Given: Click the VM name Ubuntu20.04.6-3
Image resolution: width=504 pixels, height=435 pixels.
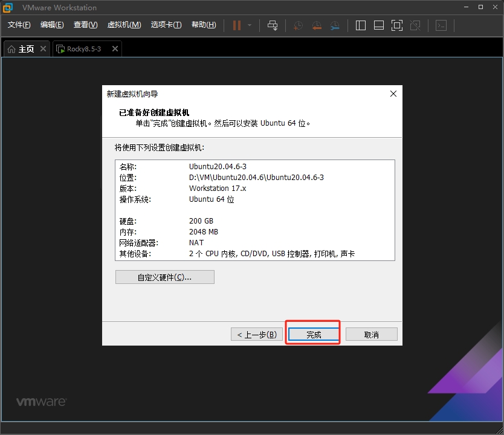Looking at the screenshot, I should pyautogui.click(x=218, y=166).
